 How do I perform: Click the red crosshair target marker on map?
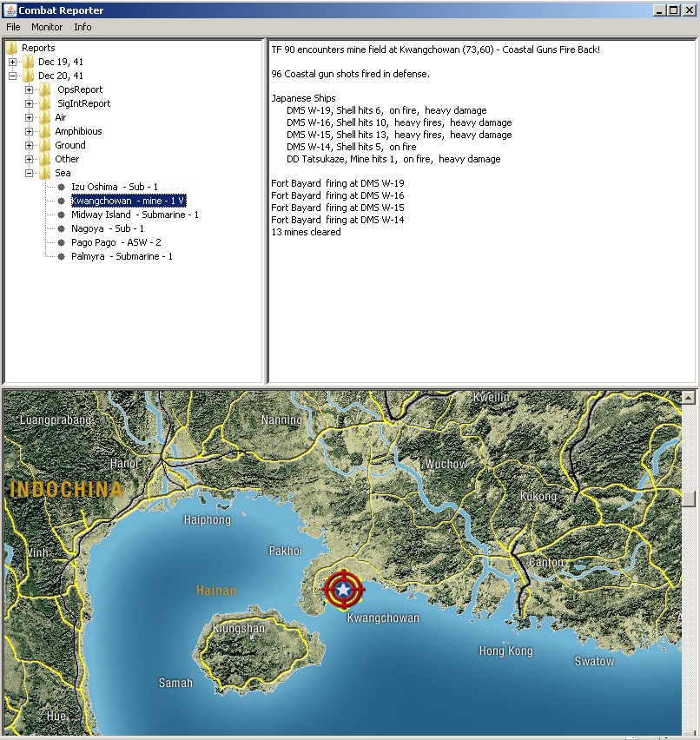click(x=343, y=589)
